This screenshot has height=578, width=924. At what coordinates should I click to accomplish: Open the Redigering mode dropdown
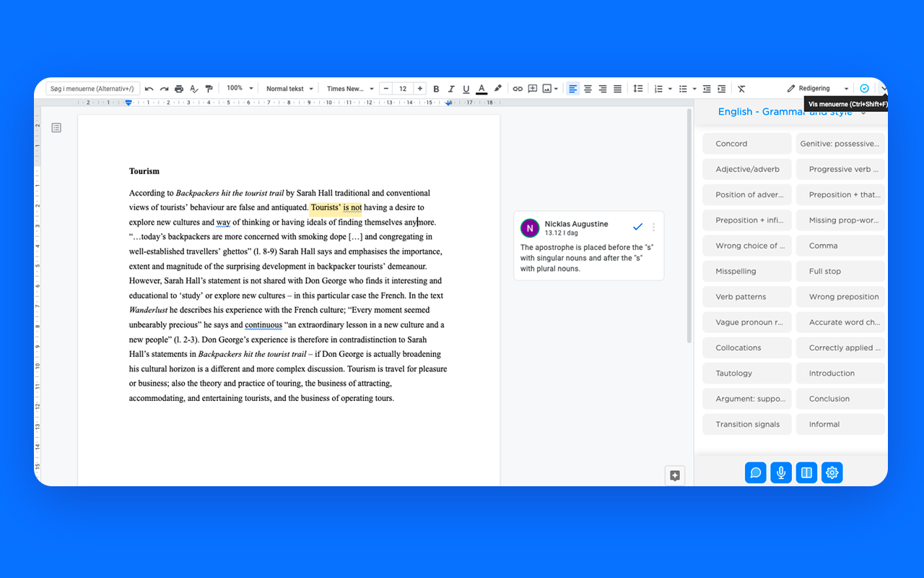pos(818,89)
